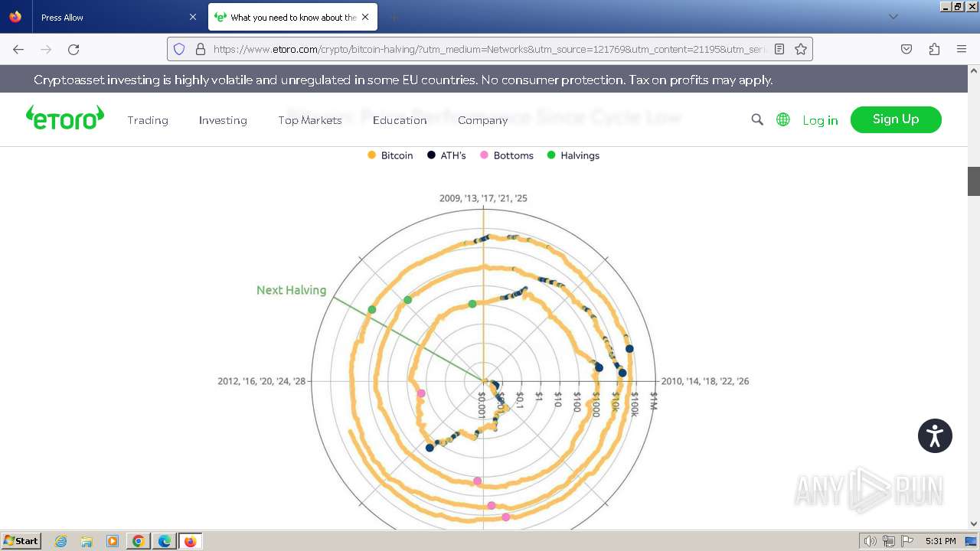Viewport: 980px width, 551px height.
Task: Click the taskbar clock showing 5:31 PM
Action: (941, 541)
